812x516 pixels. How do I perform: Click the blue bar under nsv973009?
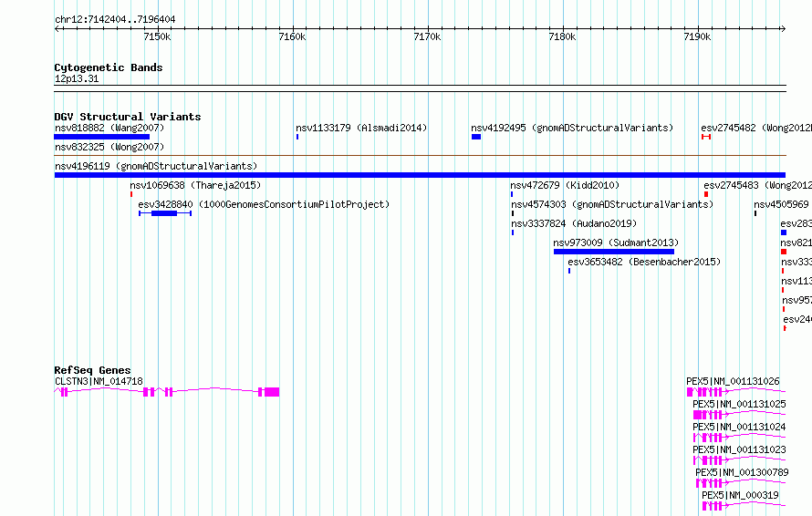click(x=614, y=252)
